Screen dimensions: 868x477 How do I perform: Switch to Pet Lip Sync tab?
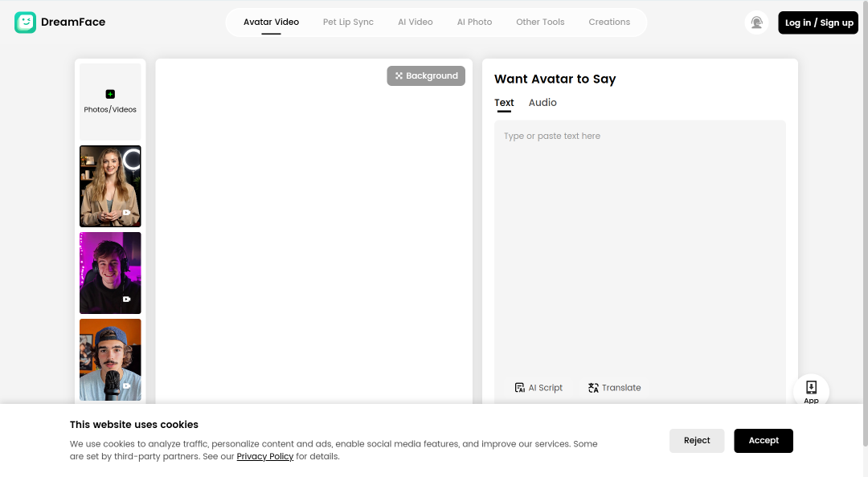click(x=348, y=22)
